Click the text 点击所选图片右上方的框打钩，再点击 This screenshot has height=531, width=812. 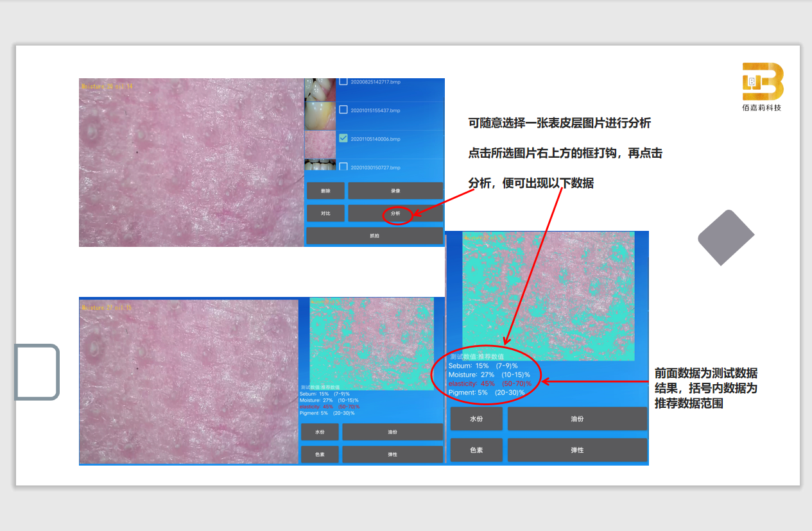click(x=566, y=153)
